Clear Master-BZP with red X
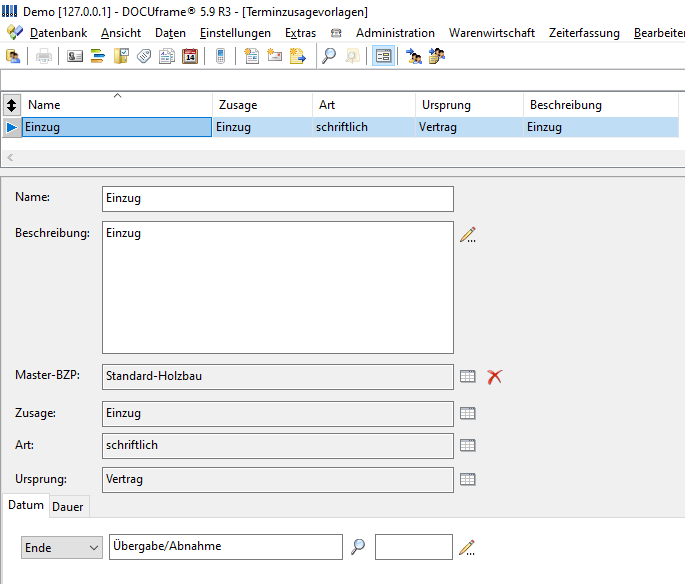The height and width of the screenshot is (584, 685). point(495,377)
